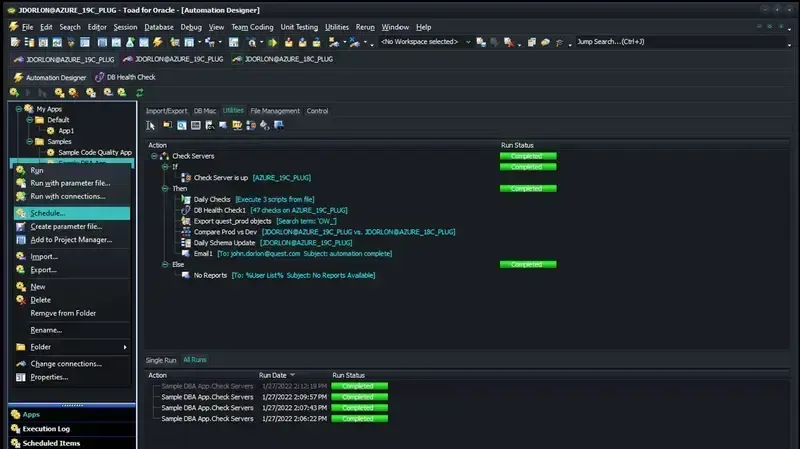This screenshot has width=800, height=449.
Task: Switch to the Single Run tab
Action: [x=161, y=360]
